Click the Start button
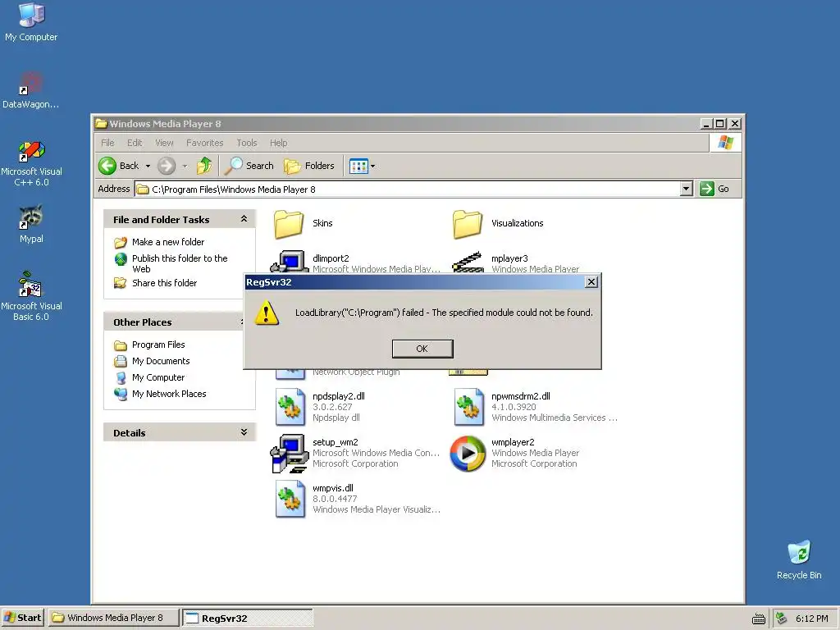The width and height of the screenshot is (840, 630). click(x=23, y=618)
